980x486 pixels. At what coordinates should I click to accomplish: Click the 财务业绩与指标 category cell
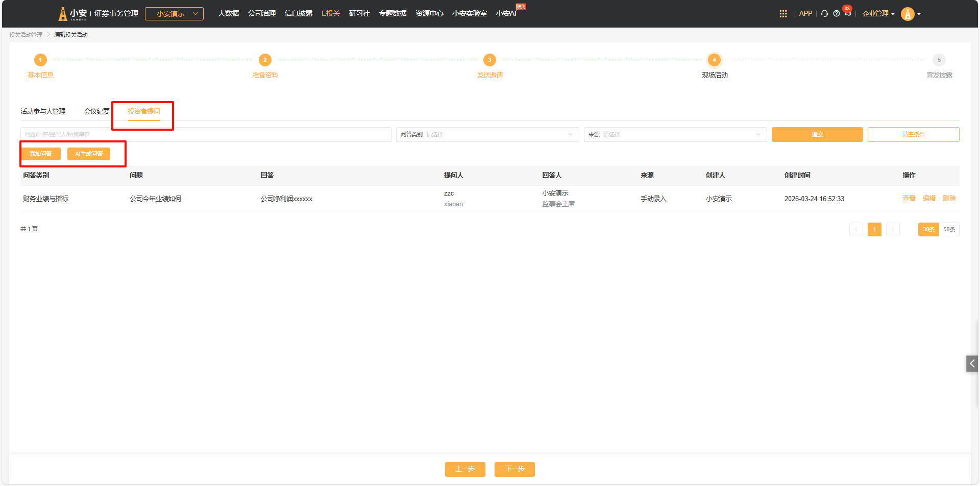46,199
